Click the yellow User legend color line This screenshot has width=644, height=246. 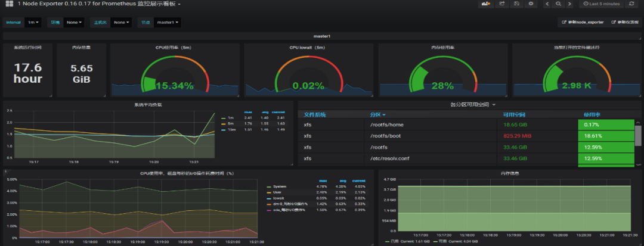269,192
